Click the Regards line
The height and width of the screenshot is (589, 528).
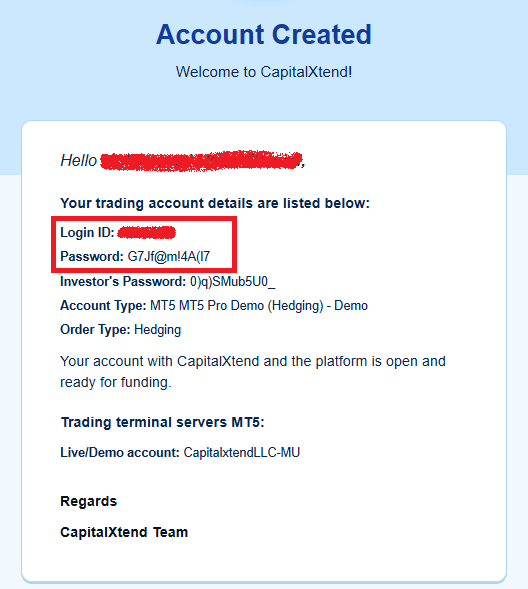89,501
